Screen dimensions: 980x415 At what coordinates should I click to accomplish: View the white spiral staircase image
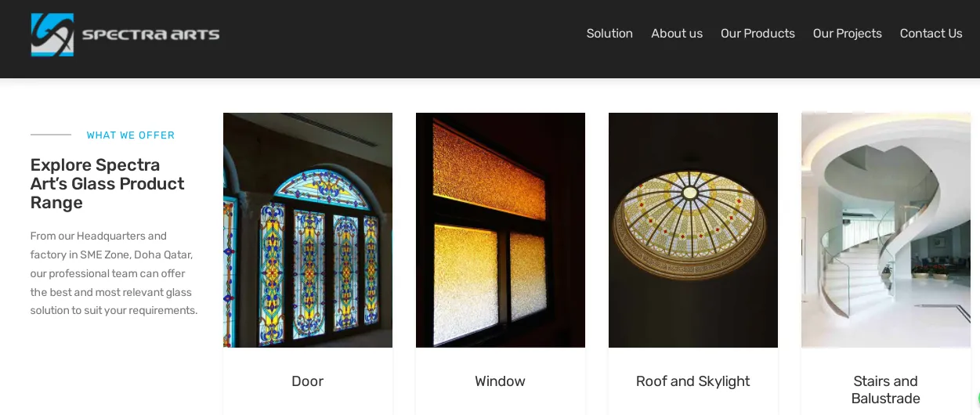pyautogui.click(x=886, y=230)
